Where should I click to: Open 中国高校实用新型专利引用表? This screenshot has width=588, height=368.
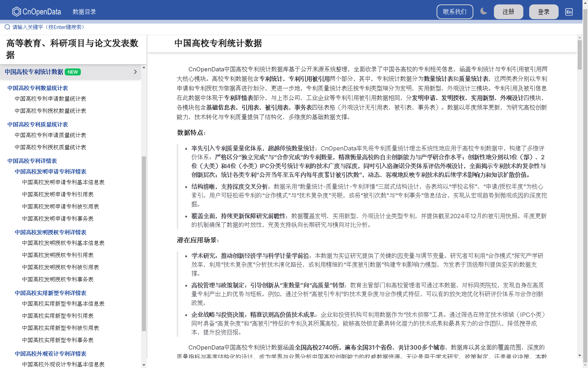coord(58,316)
